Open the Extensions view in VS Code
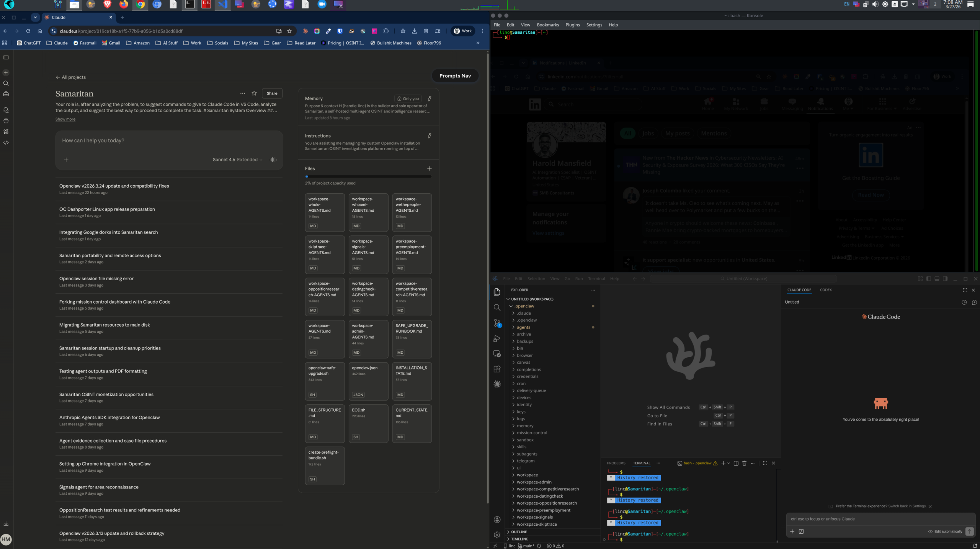The image size is (980, 549). [497, 369]
